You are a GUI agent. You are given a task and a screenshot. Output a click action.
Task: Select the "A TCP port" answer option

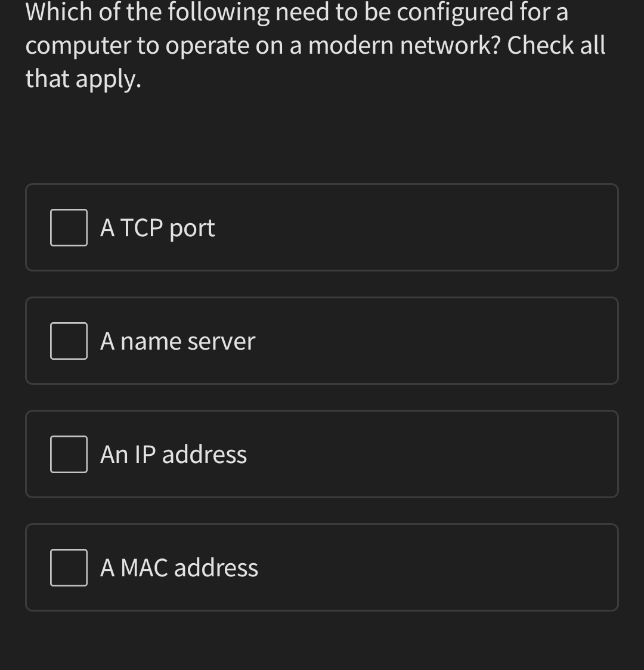tap(322, 227)
